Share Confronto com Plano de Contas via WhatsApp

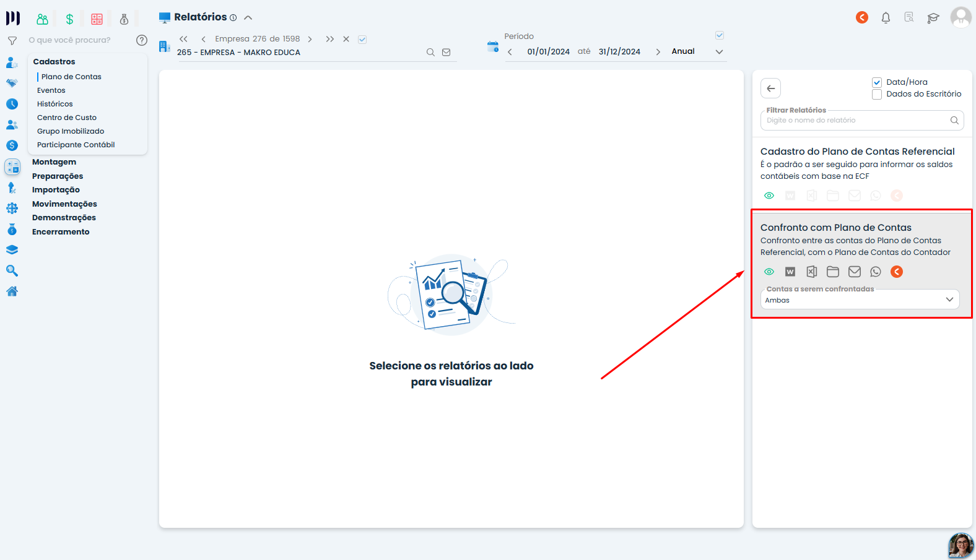pyautogui.click(x=876, y=272)
